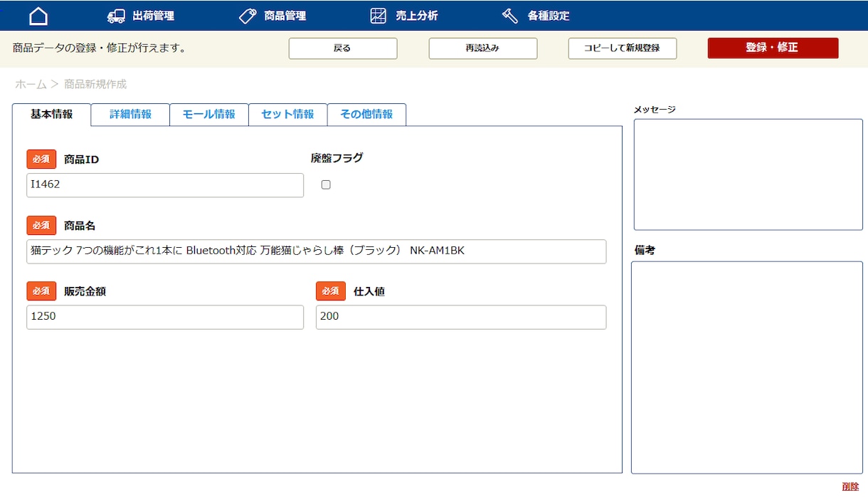Click the settings hammer icon

click(509, 16)
